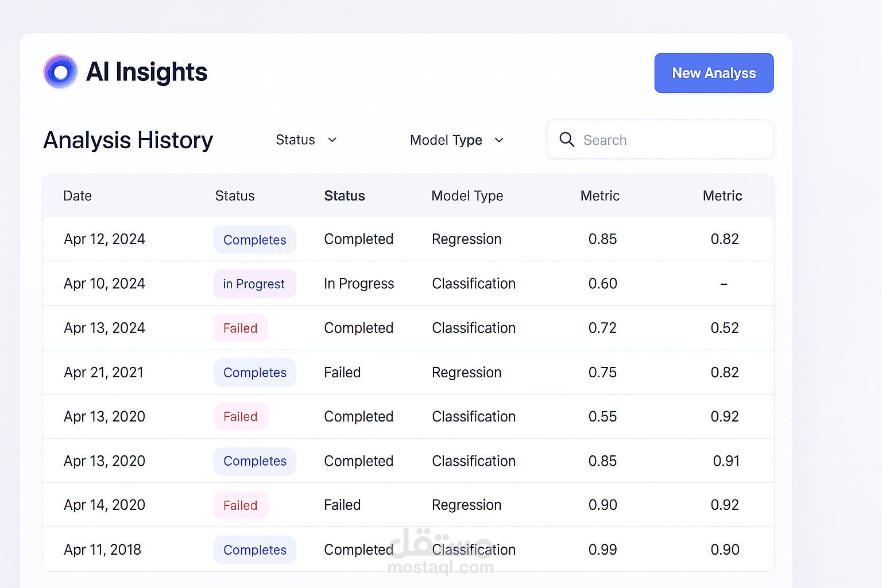Click the 0.91 metric value
The height and width of the screenshot is (588, 882).
coord(726,461)
